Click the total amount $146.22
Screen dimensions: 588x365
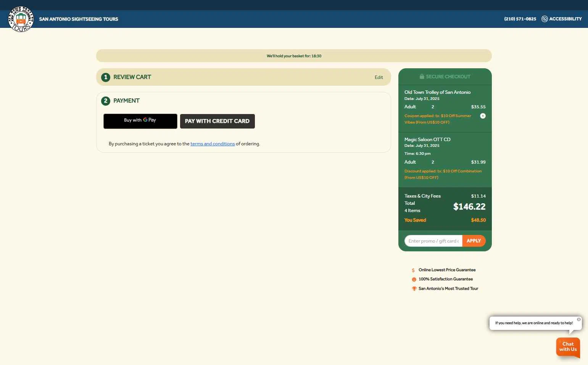click(x=469, y=207)
